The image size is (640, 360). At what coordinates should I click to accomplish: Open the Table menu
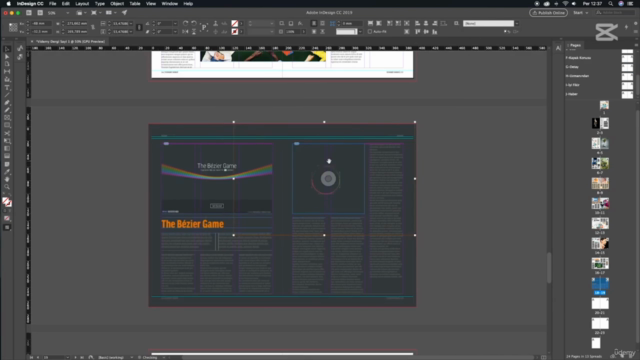pos(135,4)
